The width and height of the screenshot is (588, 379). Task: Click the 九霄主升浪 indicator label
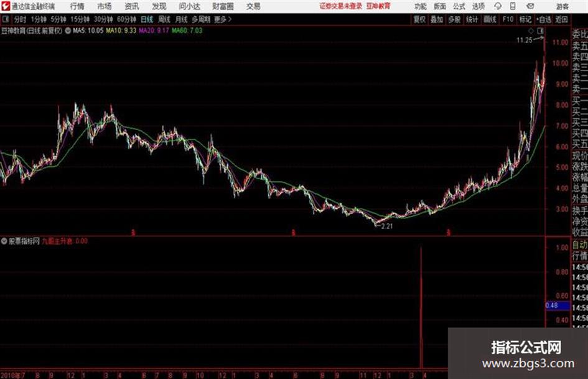[57, 241]
